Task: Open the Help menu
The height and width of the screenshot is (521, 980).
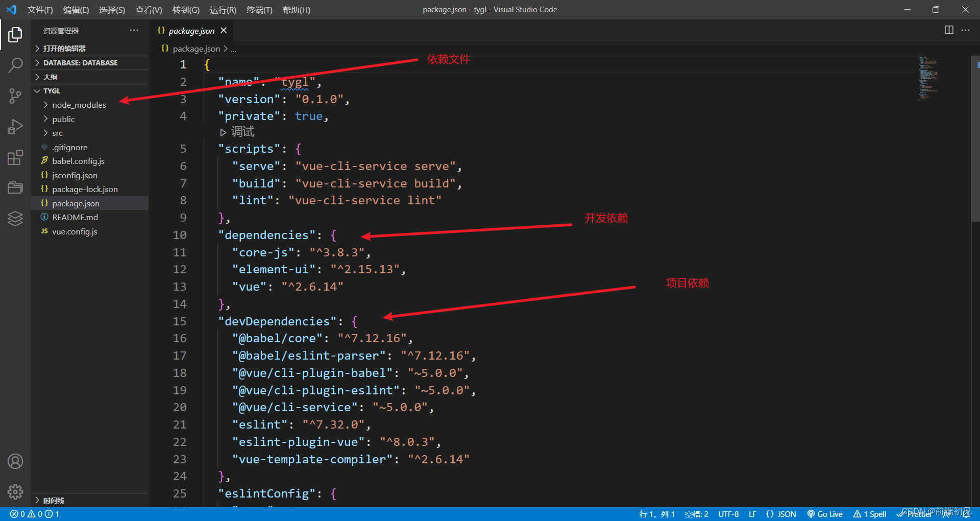Action: coord(297,10)
